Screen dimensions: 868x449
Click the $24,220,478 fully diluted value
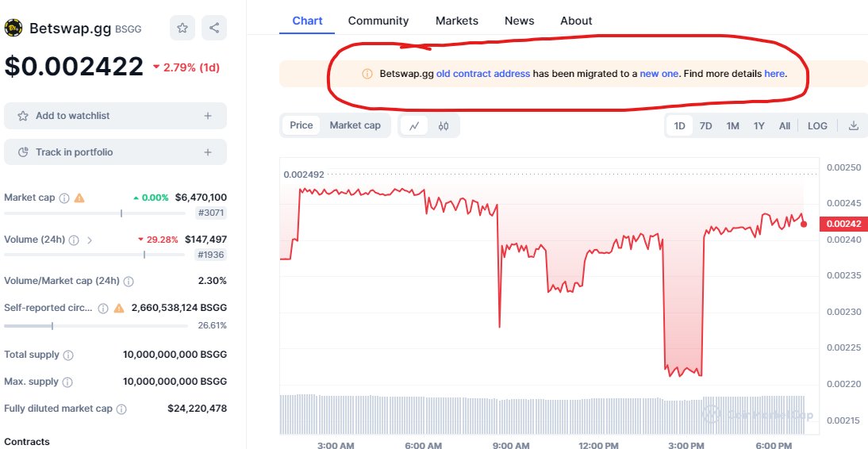click(x=197, y=409)
